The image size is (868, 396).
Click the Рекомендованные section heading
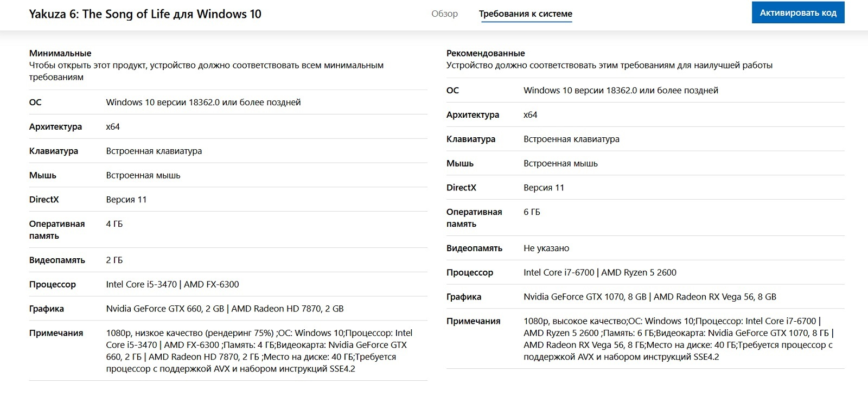486,53
